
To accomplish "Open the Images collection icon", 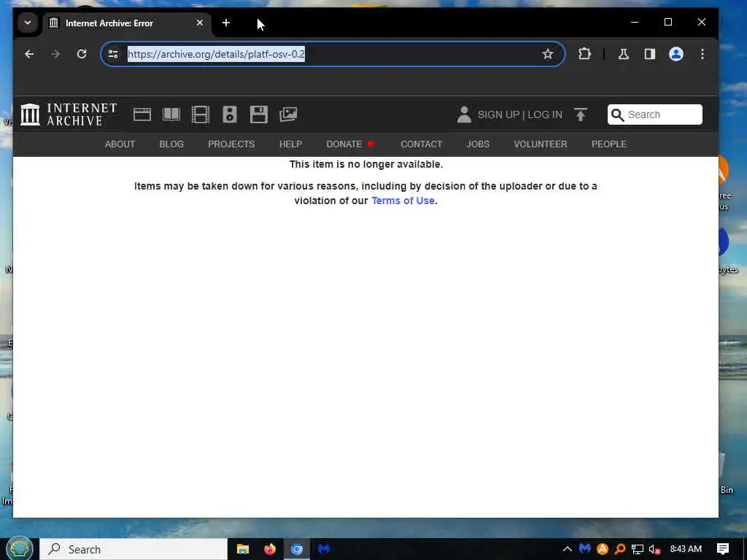I will pyautogui.click(x=288, y=114).
